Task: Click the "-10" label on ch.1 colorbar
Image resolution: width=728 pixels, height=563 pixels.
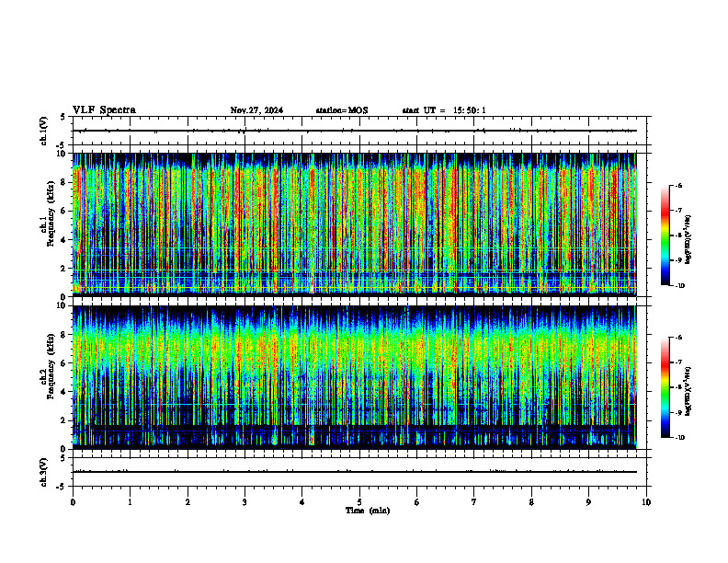Action: click(679, 286)
